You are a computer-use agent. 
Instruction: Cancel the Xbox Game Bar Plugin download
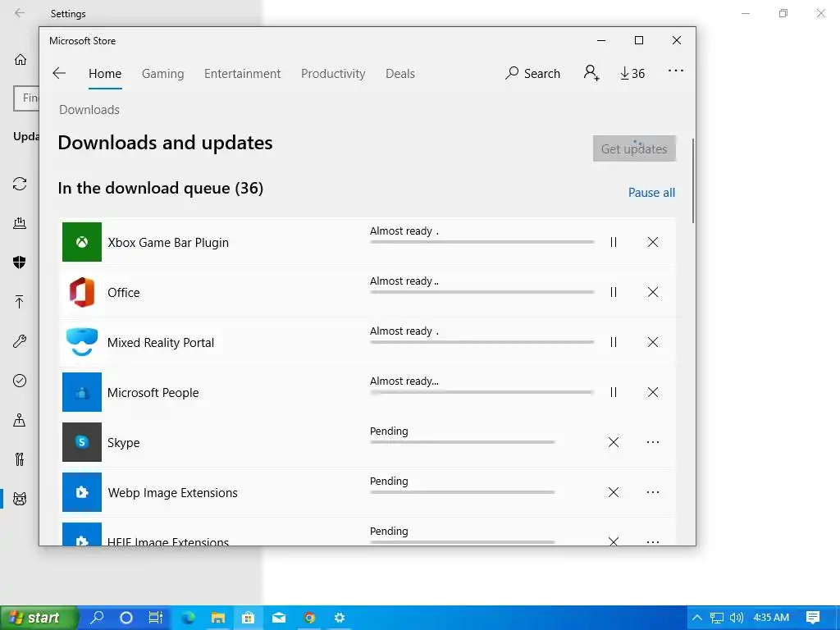(x=652, y=242)
